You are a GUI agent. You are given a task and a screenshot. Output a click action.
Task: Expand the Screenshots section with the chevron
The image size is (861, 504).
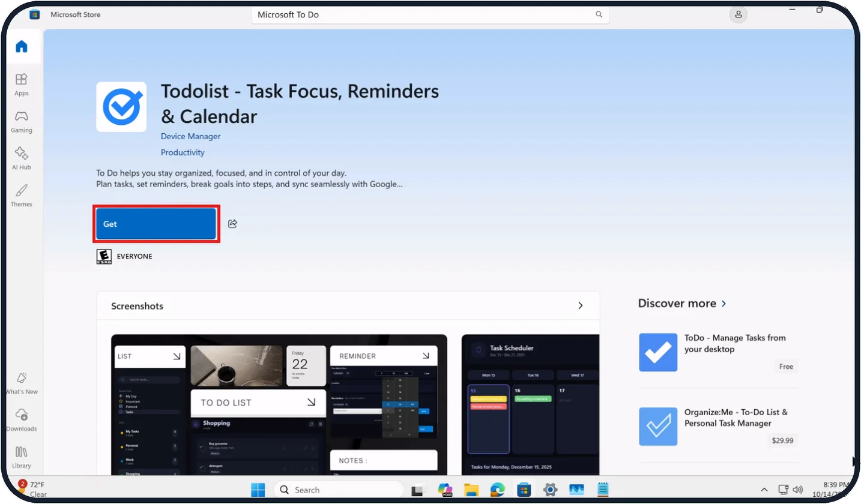tap(580, 305)
